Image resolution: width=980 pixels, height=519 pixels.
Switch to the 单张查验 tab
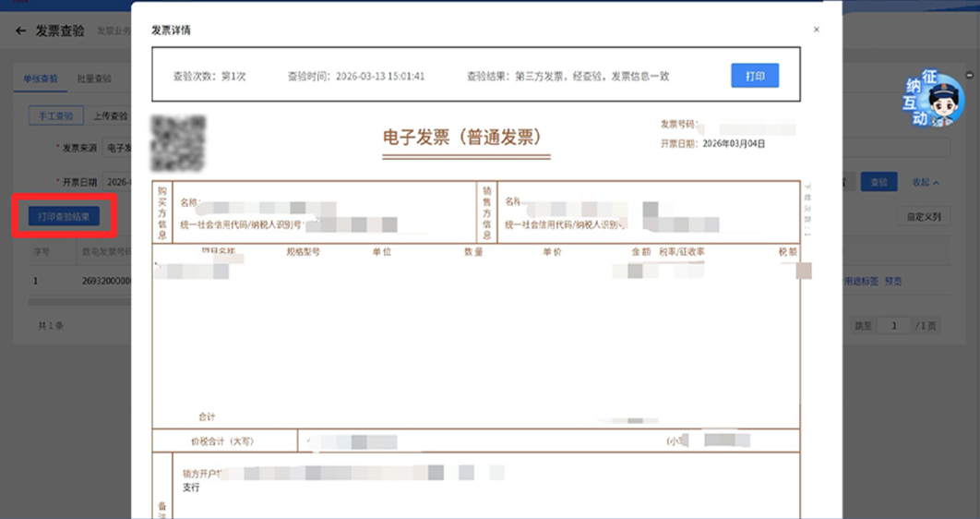tap(41, 78)
